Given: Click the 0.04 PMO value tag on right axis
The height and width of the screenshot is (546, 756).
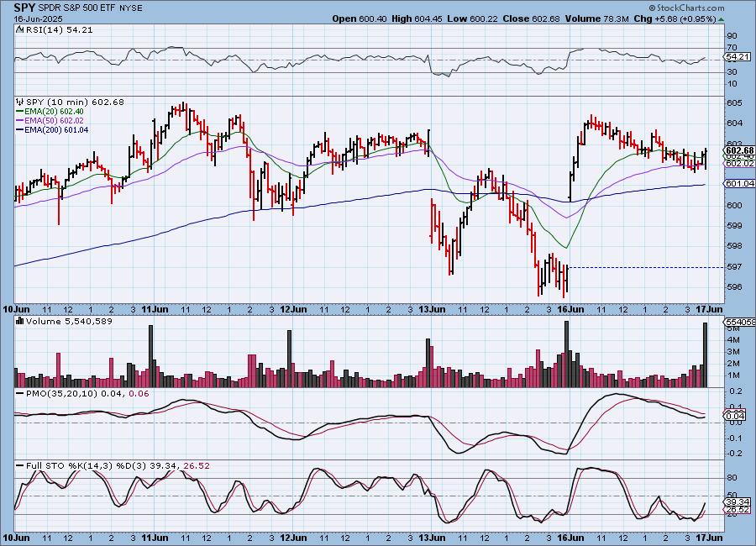Looking at the screenshot, I should click(735, 416).
